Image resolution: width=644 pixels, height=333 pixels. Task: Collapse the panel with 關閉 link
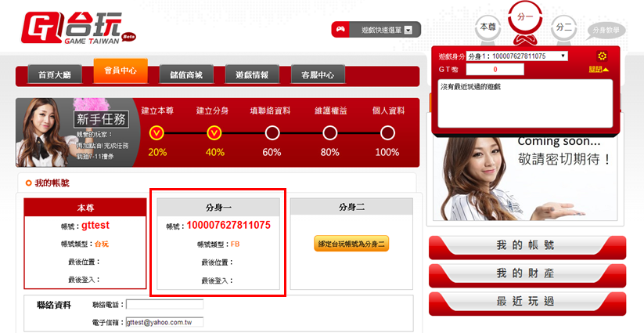pos(599,70)
